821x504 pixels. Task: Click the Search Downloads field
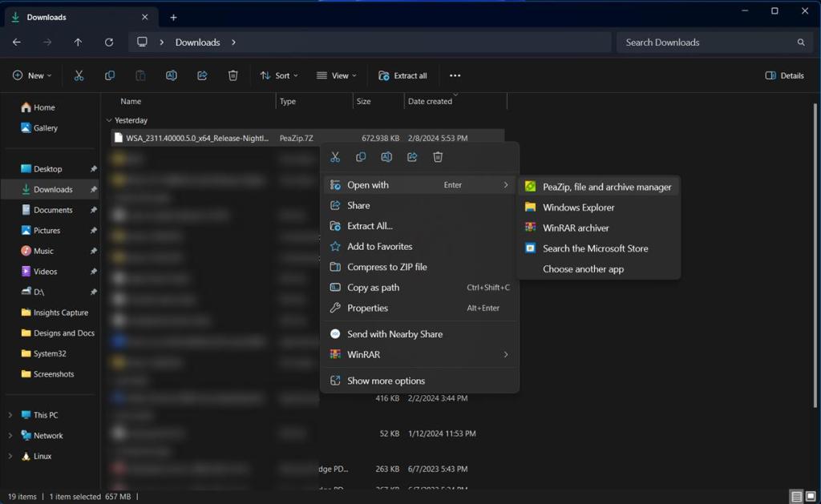(714, 42)
